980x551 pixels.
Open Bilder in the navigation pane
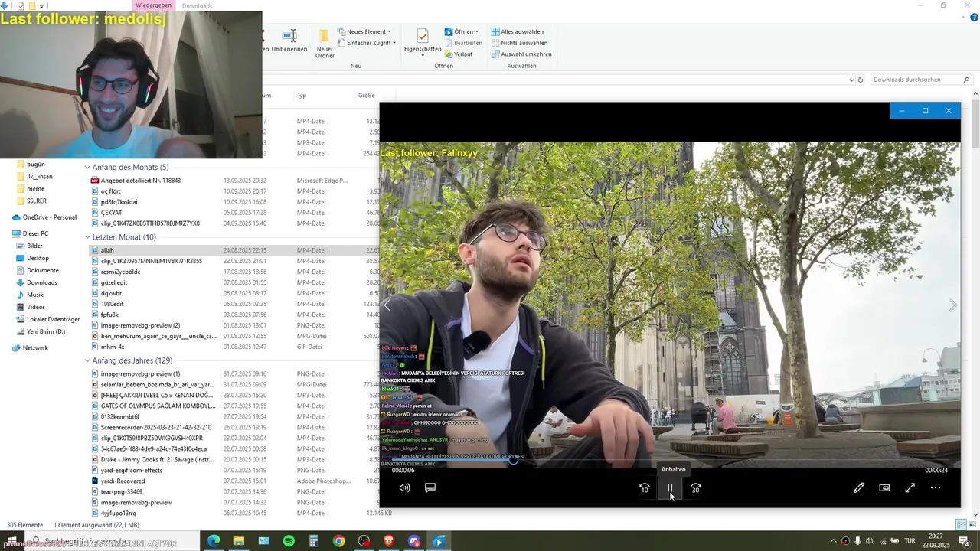(x=34, y=246)
